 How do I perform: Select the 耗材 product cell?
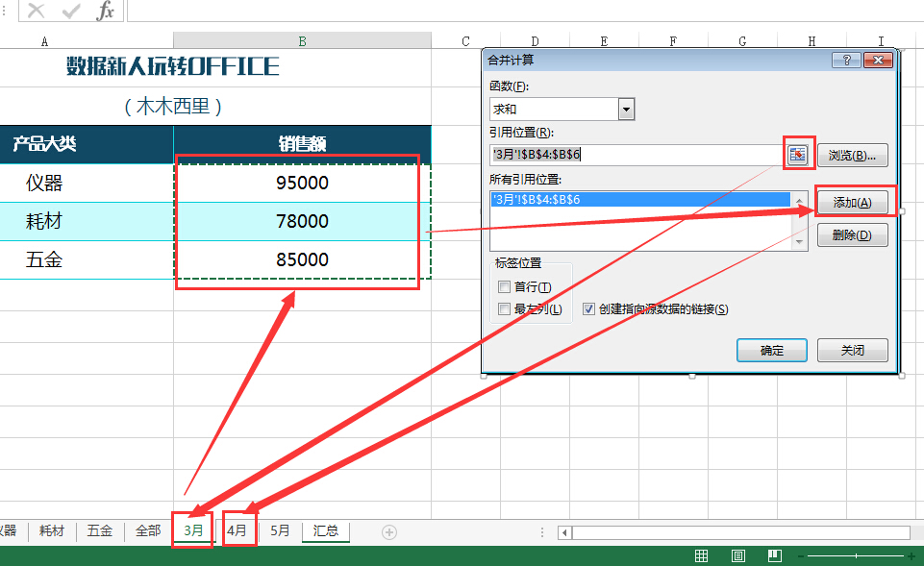coord(87,221)
